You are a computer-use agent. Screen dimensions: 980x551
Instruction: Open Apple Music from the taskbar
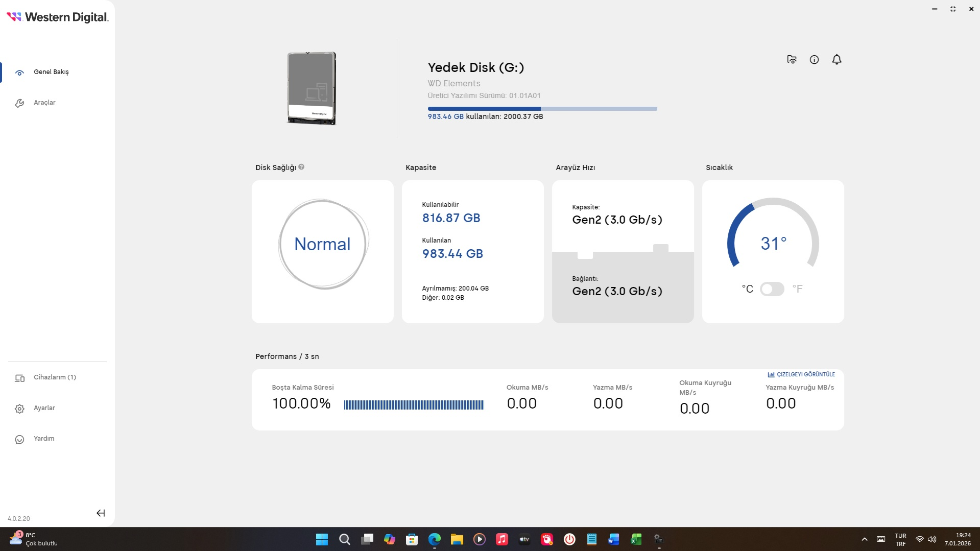pyautogui.click(x=501, y=539)
